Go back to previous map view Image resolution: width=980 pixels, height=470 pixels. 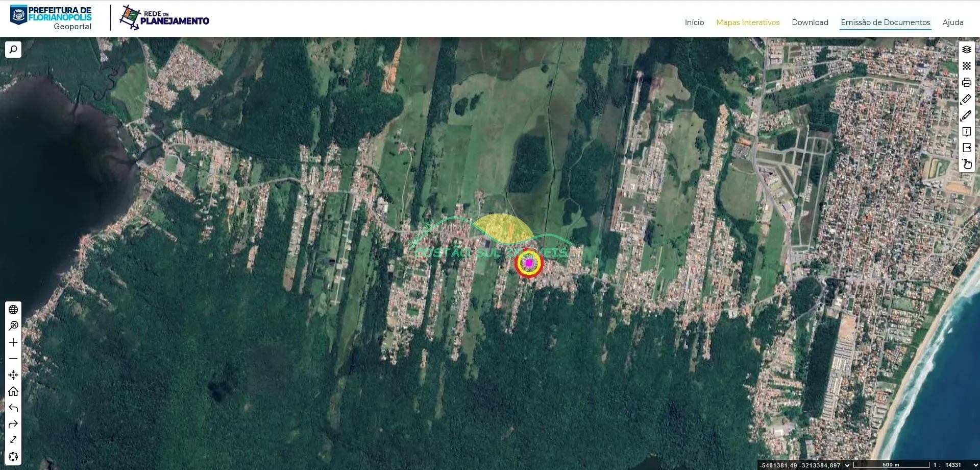coord(13,408)
